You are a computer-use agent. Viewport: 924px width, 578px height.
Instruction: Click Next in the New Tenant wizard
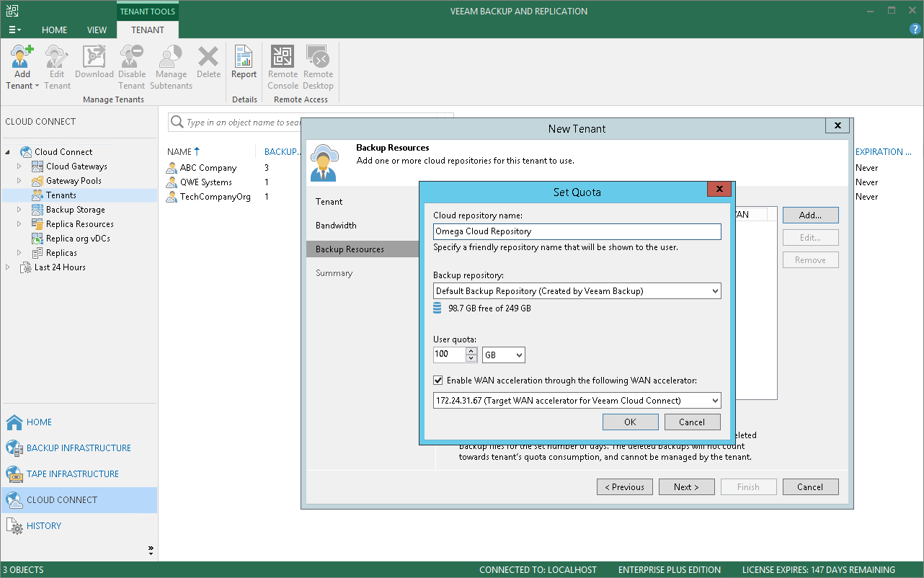tap(686, 487)
